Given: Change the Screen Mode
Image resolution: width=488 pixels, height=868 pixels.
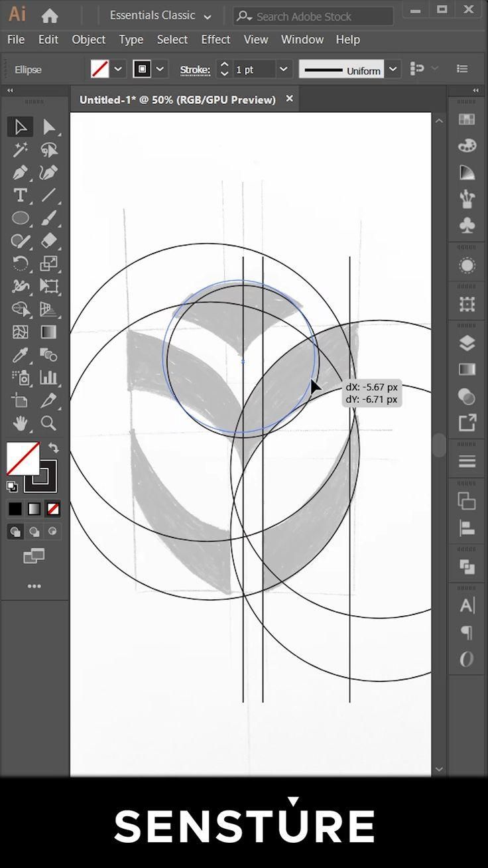Looking at the screenshot, I should point(34,556).
